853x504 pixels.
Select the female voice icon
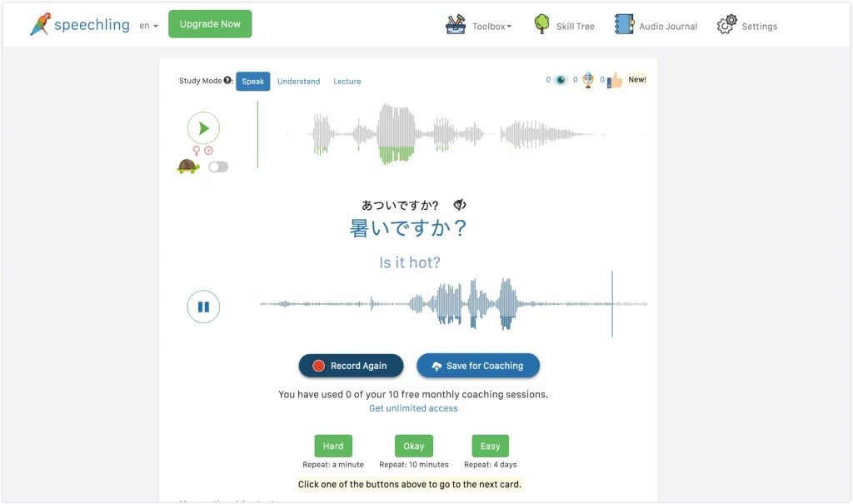[197, 151]
